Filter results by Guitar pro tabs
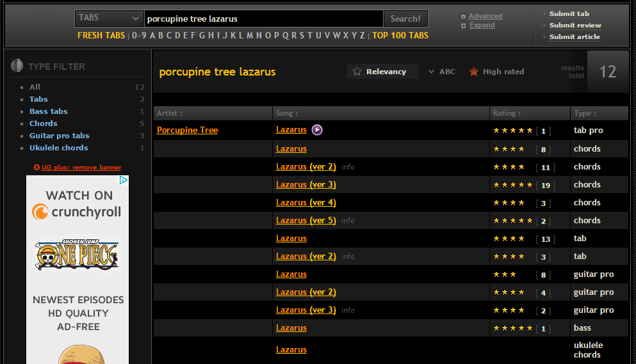 59,136
